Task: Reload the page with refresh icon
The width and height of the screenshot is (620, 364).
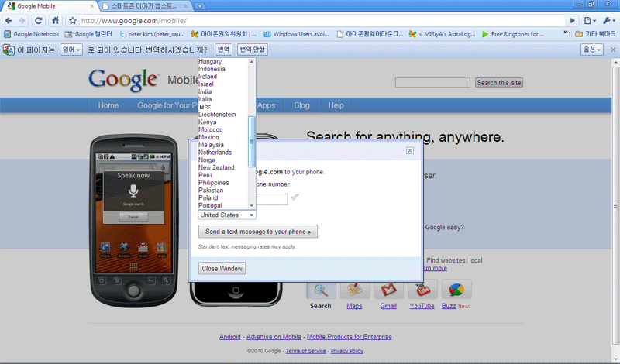Action: [38, 21]
